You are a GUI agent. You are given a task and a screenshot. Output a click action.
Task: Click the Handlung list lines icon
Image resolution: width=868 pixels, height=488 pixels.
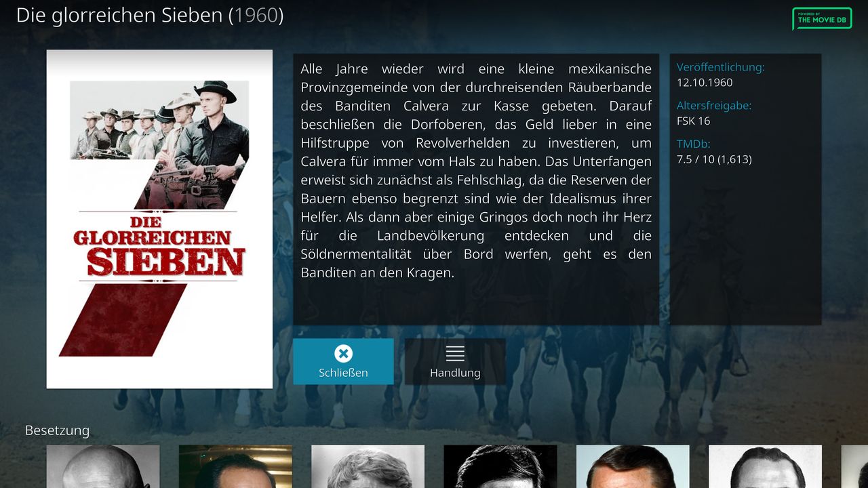pyautogui.click(x=455, y=353)
